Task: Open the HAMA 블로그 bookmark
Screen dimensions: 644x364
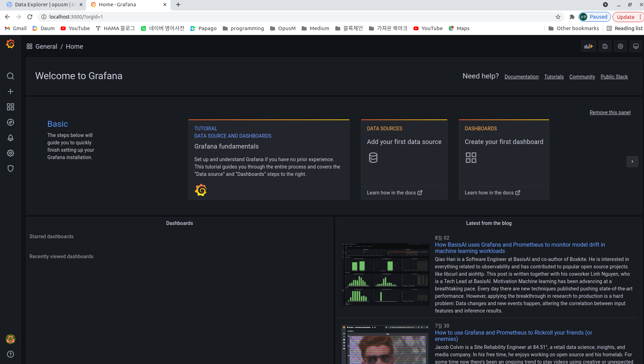Action: [x=115, y=28]
